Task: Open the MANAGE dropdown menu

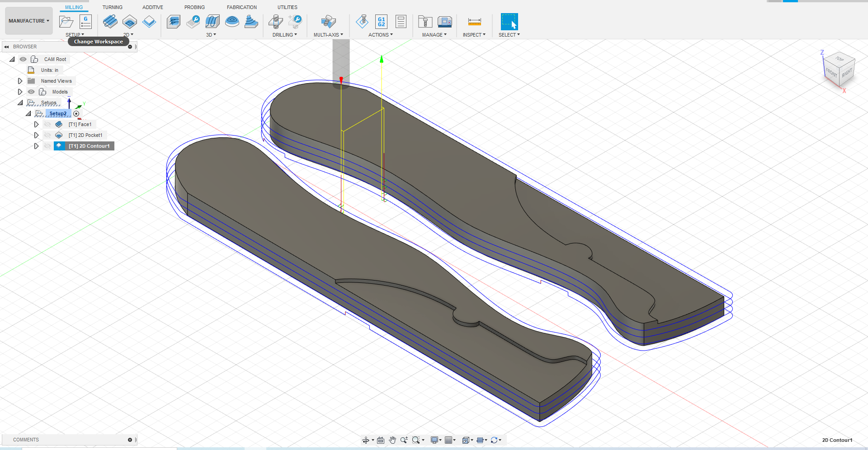Action: [434, 35]
